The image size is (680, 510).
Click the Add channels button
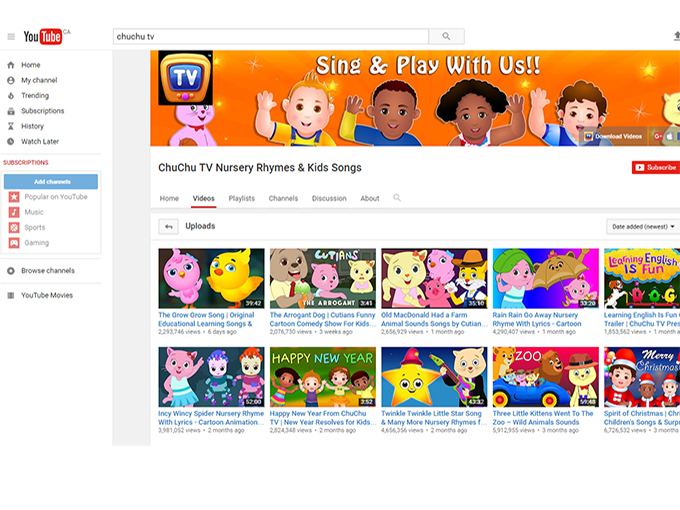(x=51, y=182)
